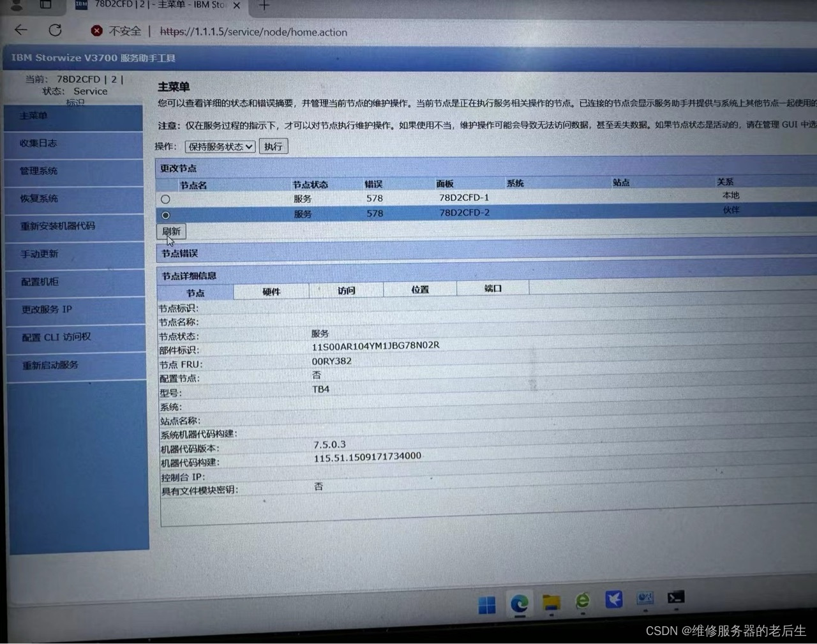Click the 本地 relationship cell

coord(731,195)
